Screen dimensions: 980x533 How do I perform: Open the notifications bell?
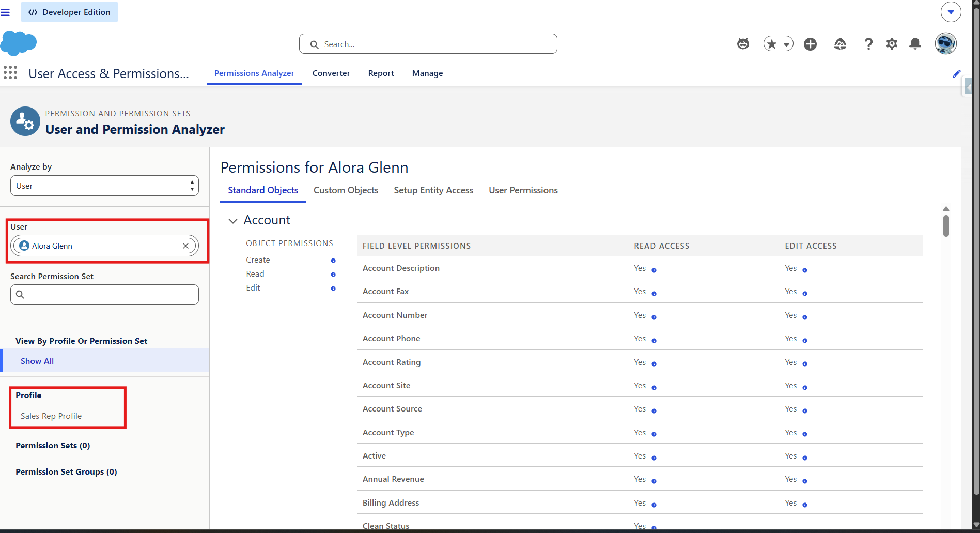click(x=915, y=44)
